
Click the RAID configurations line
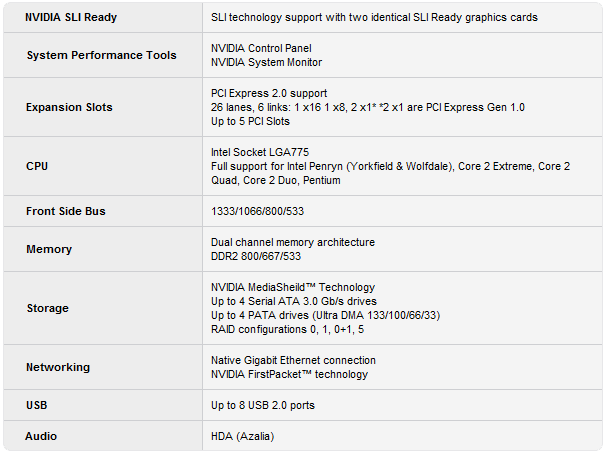click(x=287, y=329)
